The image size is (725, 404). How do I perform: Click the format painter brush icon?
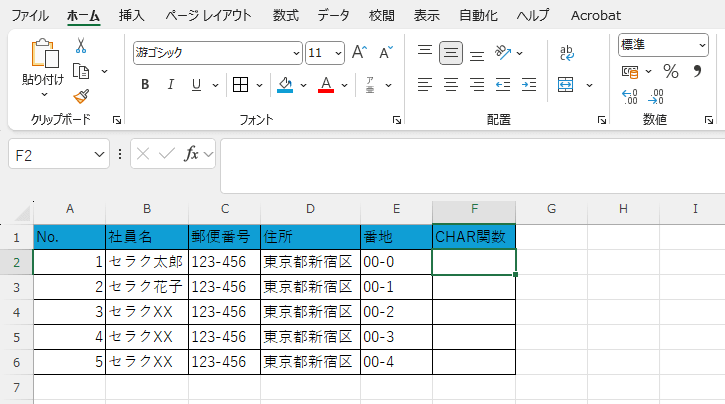coord(81,96)
